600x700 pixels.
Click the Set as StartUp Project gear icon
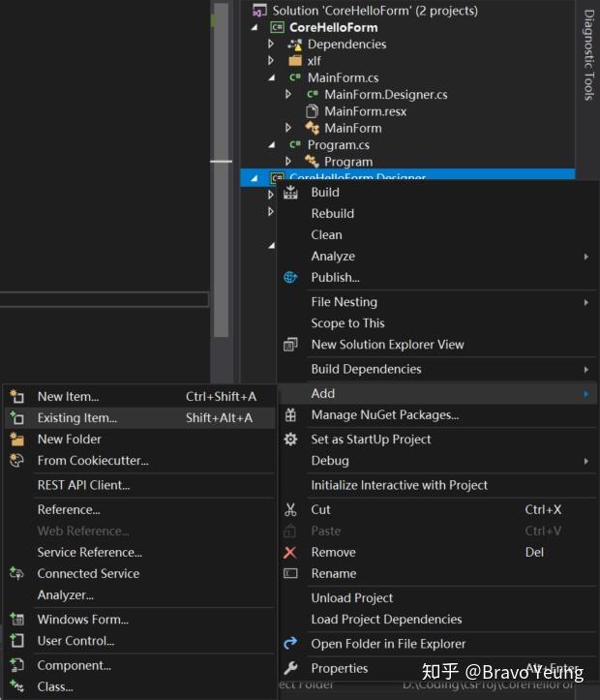290,440
